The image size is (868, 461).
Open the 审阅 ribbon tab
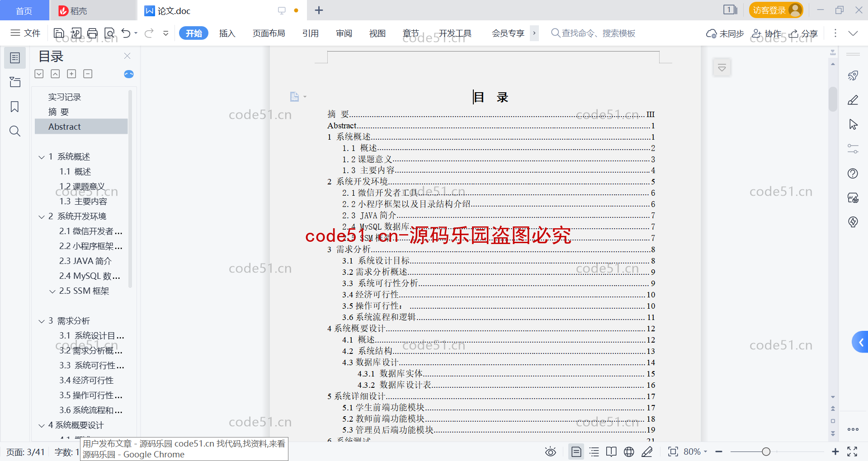[344, 33]
